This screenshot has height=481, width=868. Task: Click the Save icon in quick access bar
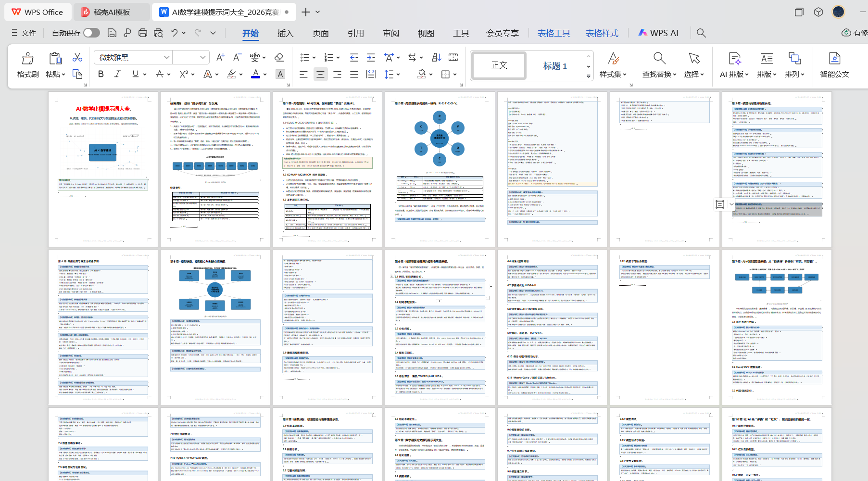click(112, 33)
